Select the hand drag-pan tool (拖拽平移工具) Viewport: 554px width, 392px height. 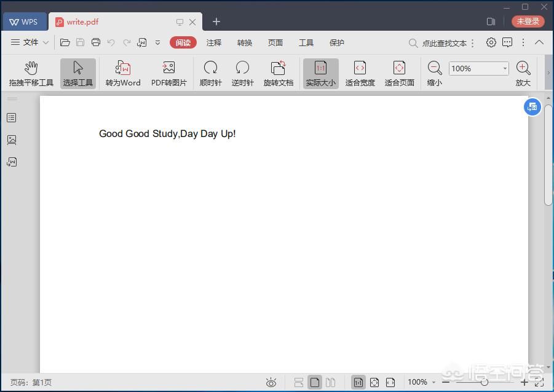tap(31, 74)
